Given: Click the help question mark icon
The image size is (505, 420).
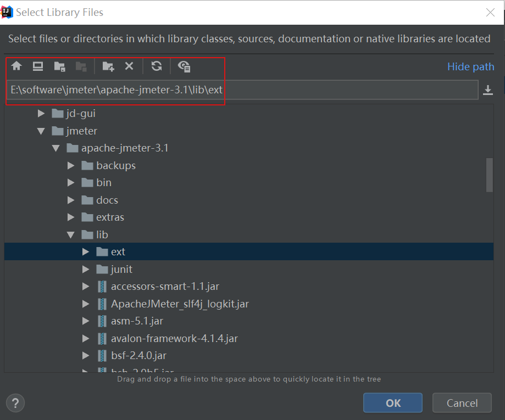Looking at the screenshot, I should coord(15,403).
